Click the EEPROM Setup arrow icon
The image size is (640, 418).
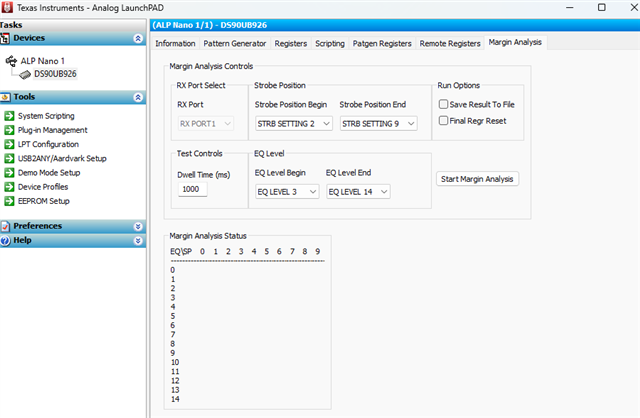(9, 201)
